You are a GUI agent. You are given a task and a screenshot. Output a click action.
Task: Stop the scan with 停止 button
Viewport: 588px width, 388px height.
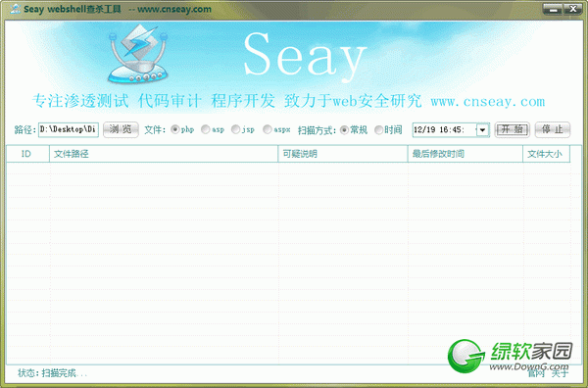tap(553, 129)
